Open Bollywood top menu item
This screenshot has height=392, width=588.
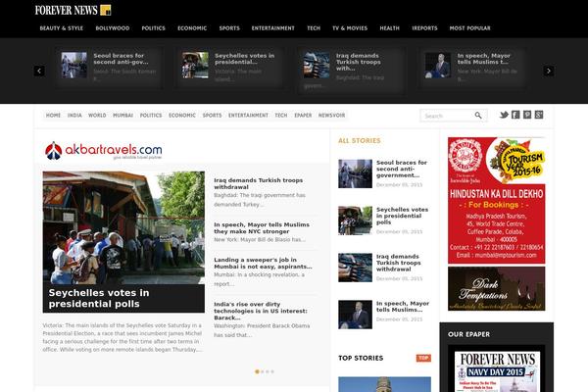coord(113,28)
